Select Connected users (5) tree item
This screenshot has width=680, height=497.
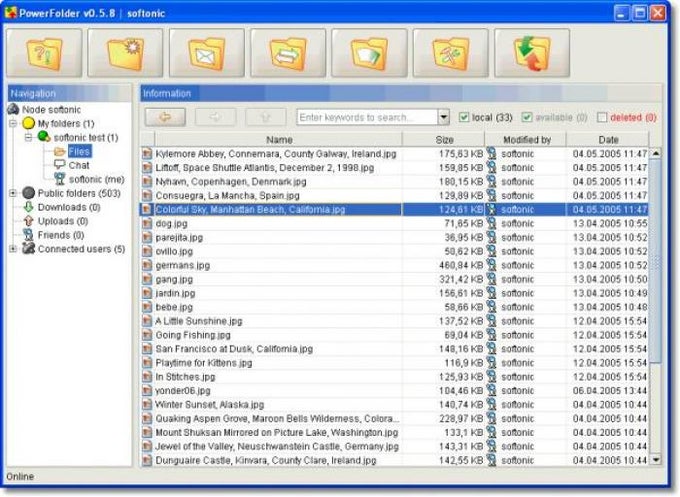pos(82,249)
